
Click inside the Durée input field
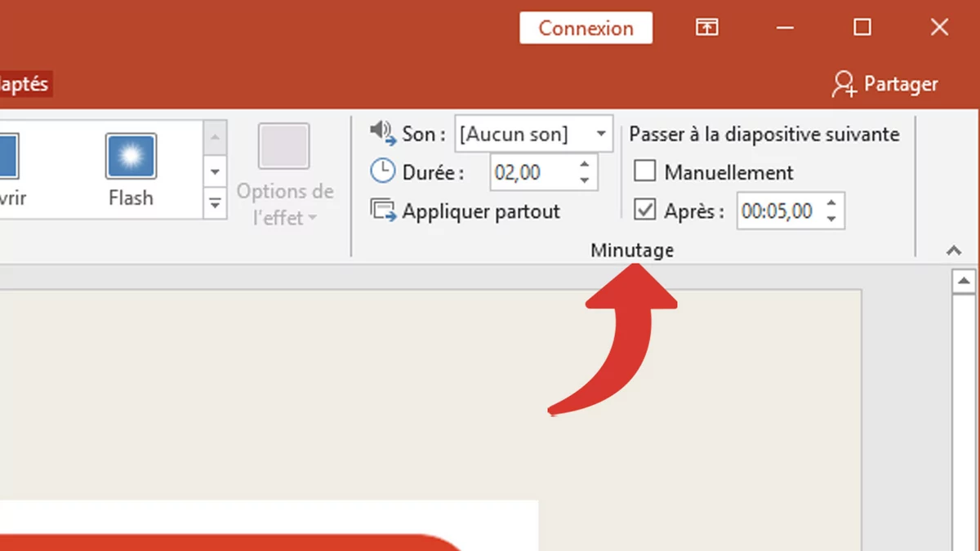(531, 172)
